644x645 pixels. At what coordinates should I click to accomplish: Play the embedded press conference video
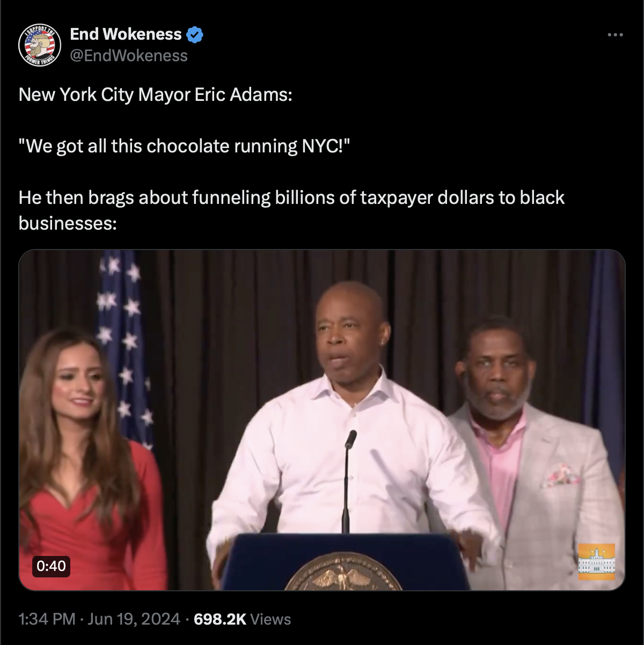click(x=322, y=420)
